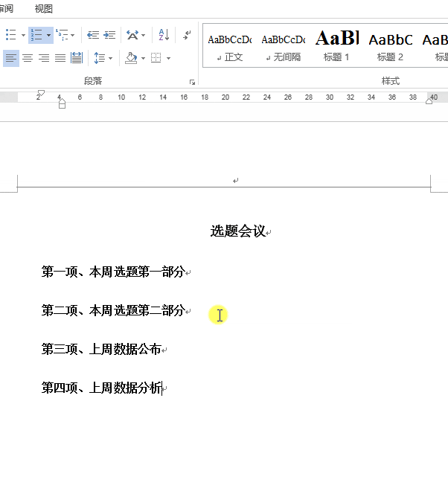Open the shading color dropdown arrow
The image size is (448, 494).
point(144,58)
